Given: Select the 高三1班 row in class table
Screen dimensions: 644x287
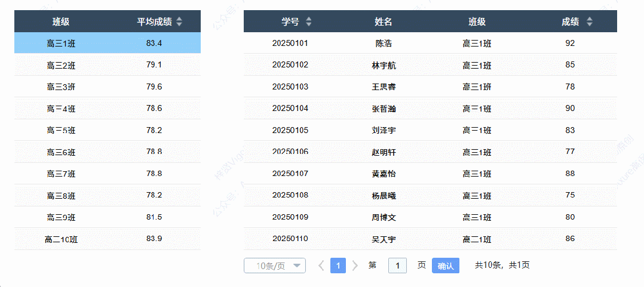Looking at the screenshot, I should coord(108,43).
